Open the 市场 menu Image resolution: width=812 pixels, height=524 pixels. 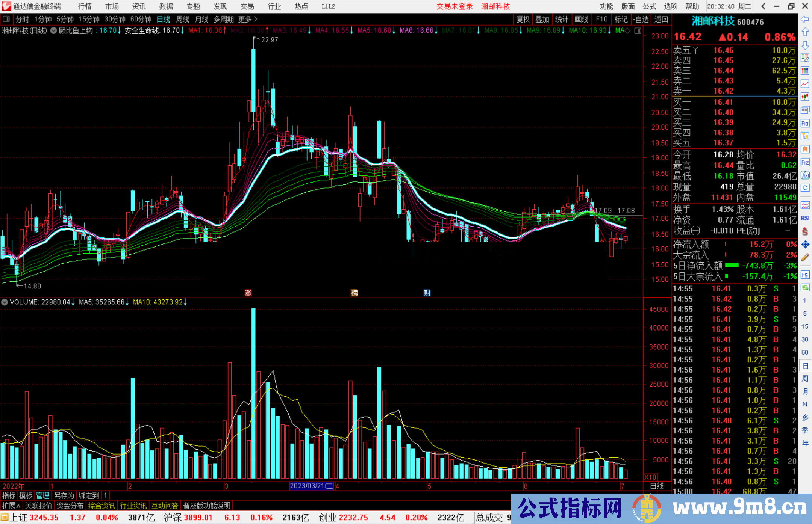point(112,6)
